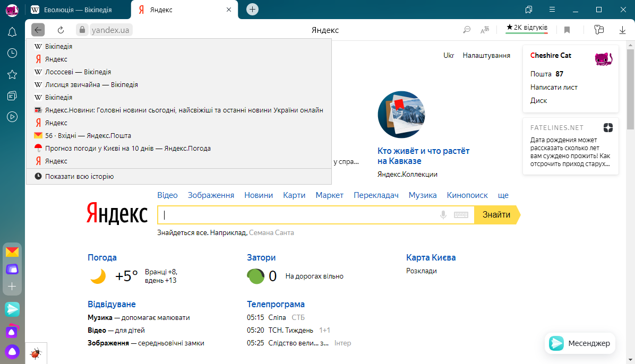Click the ladybug icon at page bottom

[36, 353]
